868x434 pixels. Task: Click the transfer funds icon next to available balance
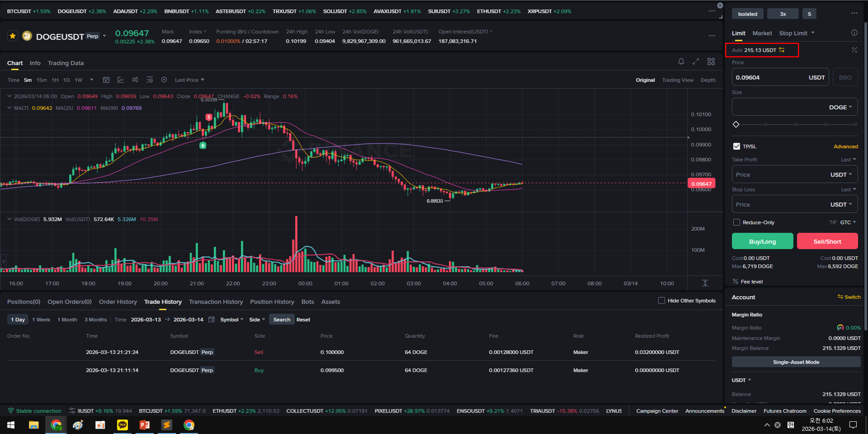pyautogui.click(x=782, y=50)
